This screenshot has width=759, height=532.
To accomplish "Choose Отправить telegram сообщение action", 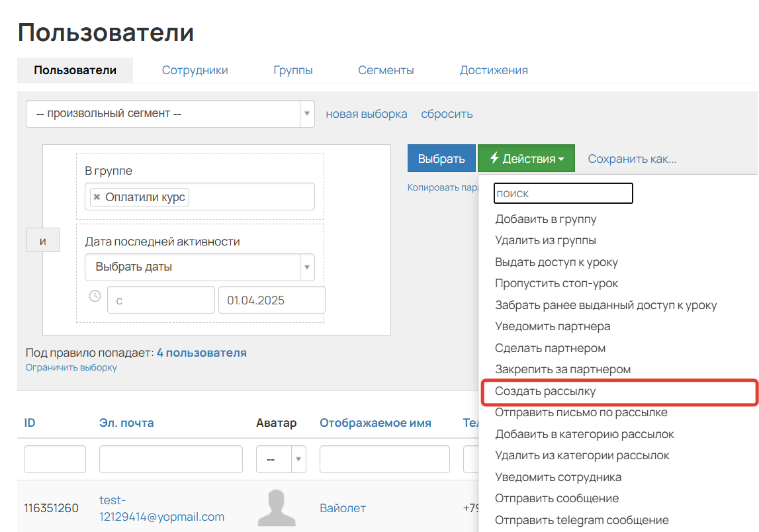I will pos(582,520).
